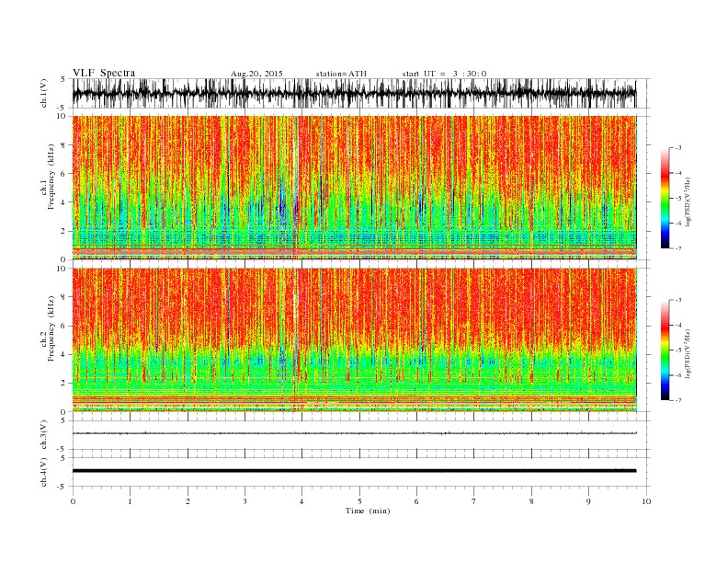Viewport: 728px width, 563px height.
Task: Click the "5" tick on ch.3(V) axis
Action: coord(63,420)
